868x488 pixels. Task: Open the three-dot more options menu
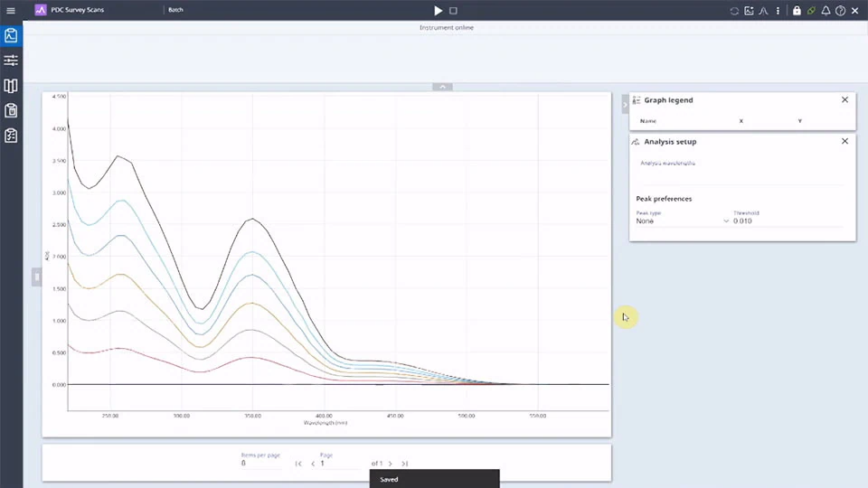click(778, 11)
